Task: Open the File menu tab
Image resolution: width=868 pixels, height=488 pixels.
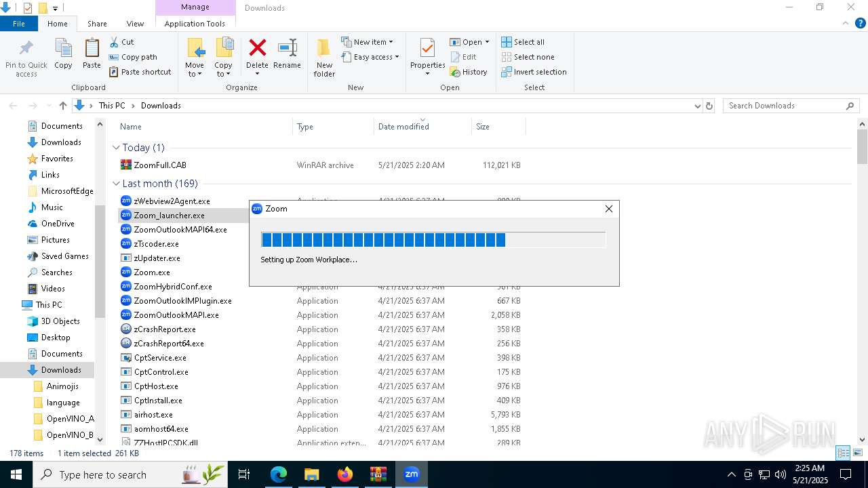Action: click(x=19, y=24)
